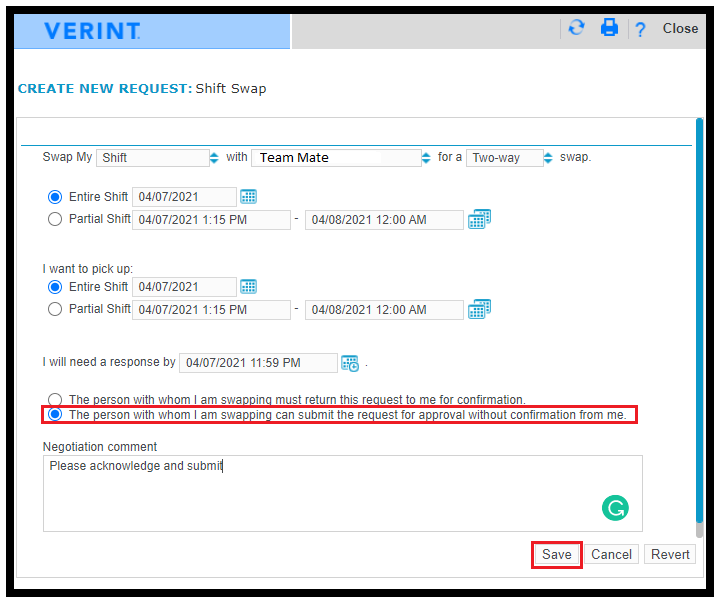
Task: Click the 'I will need a response by' label
Action: pyautogui.click(x=109, y=362)
